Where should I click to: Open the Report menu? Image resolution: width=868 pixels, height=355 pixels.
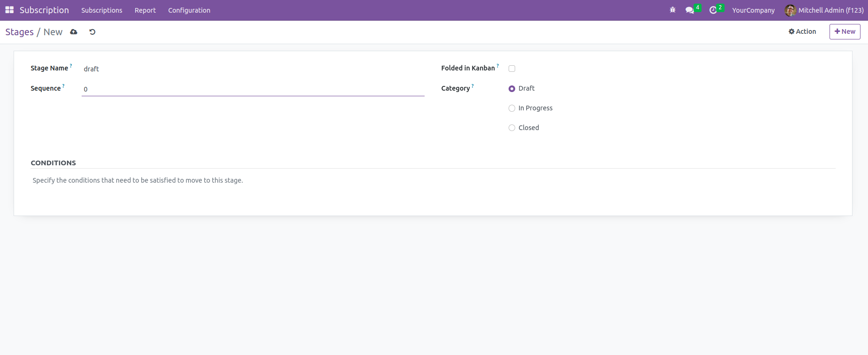coord(145,10)
